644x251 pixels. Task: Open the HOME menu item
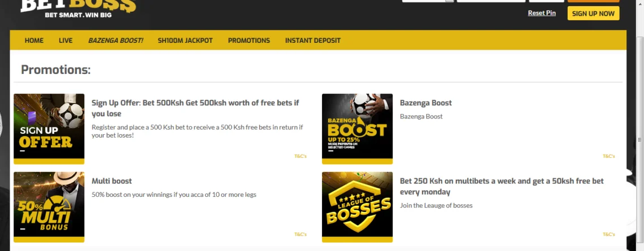[x=34, y=41]
